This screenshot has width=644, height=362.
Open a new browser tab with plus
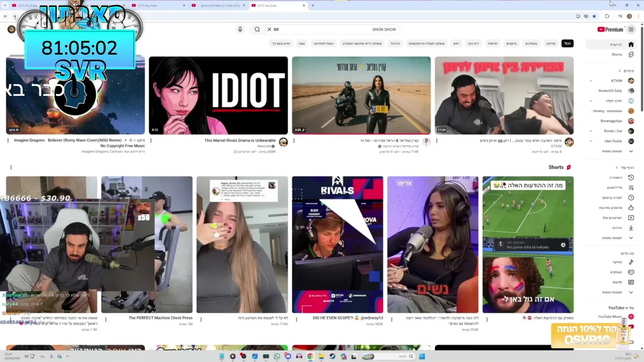312,6
